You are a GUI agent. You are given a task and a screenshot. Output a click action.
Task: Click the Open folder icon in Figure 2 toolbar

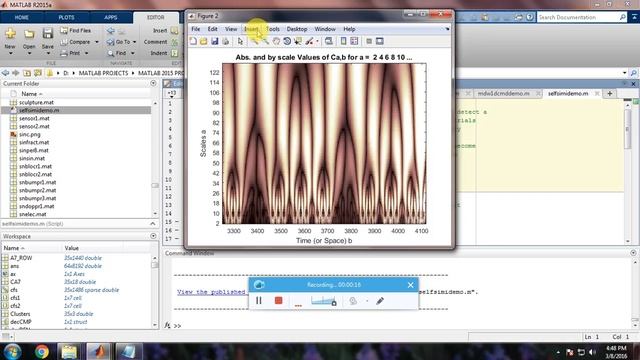click(x=204, y=41)
